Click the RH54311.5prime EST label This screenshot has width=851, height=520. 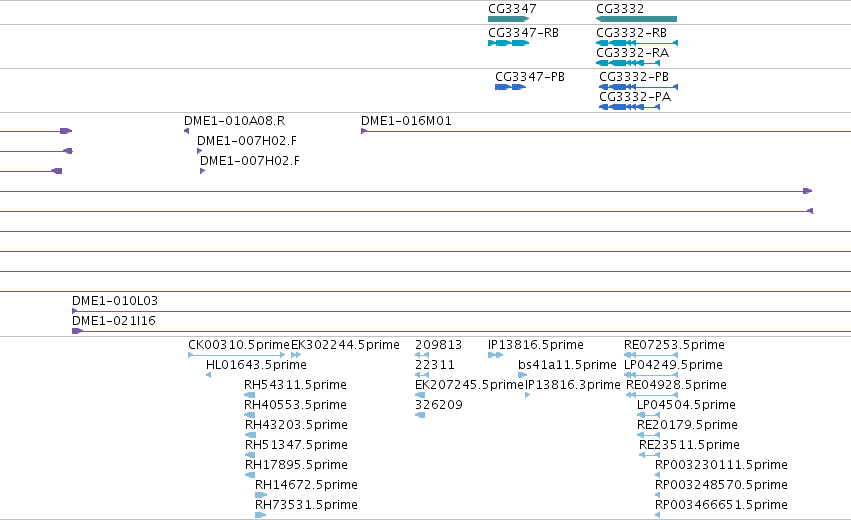(295, 384)
